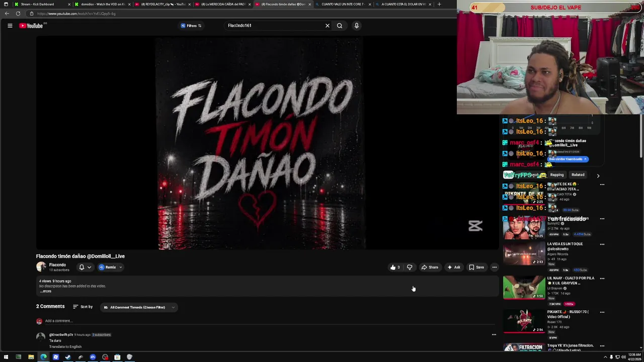Image resolution: width=644 pixels, height=362 pixels.
Task: Open the Remix dropdown
Action: click(x=111, y=267)
